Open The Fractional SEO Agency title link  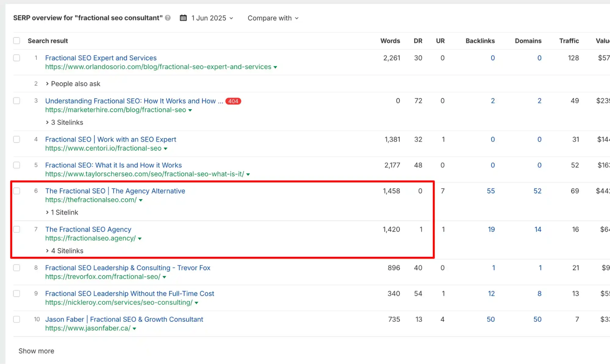(88, 229)
